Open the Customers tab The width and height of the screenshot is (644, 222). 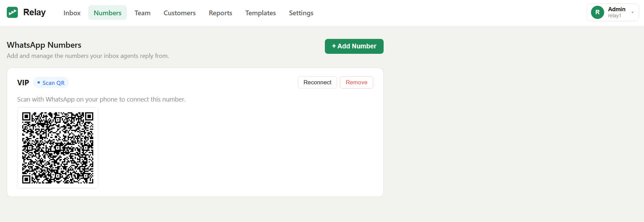180,13
